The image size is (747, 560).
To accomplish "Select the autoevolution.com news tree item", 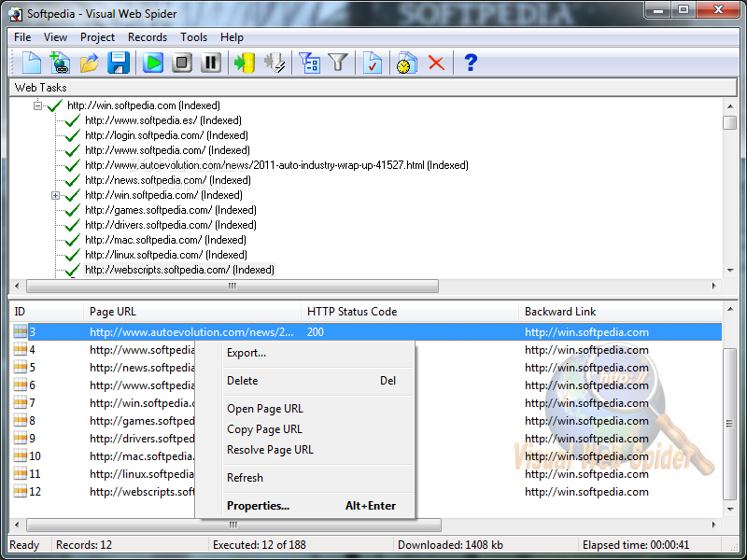I will (x=276, y=165).
